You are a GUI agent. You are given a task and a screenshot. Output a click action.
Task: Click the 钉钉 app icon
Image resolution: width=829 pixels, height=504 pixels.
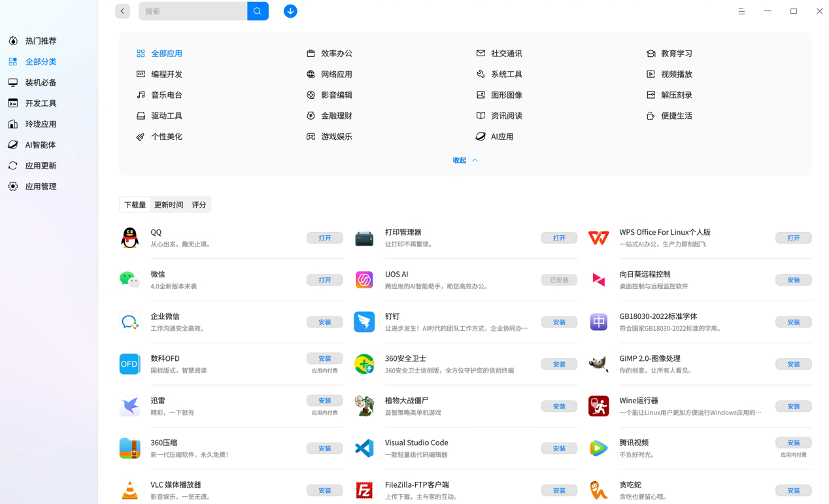click(x=364, y=322)
